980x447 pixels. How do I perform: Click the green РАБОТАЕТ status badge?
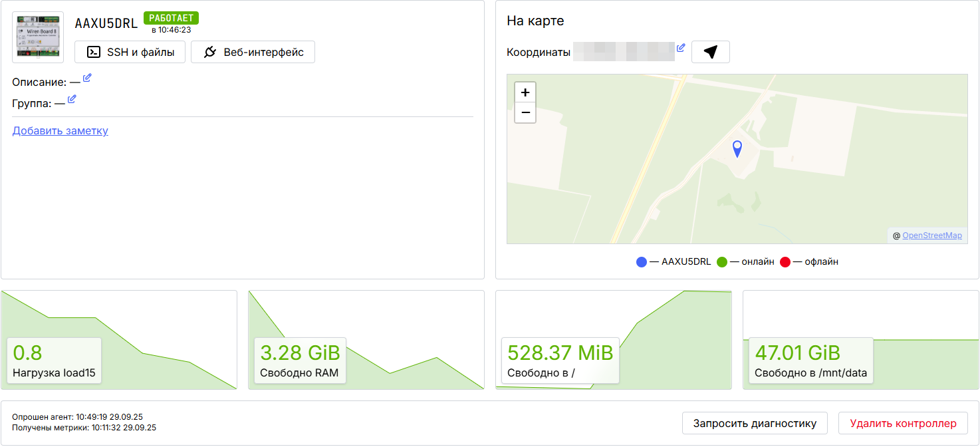coord(171,18)
